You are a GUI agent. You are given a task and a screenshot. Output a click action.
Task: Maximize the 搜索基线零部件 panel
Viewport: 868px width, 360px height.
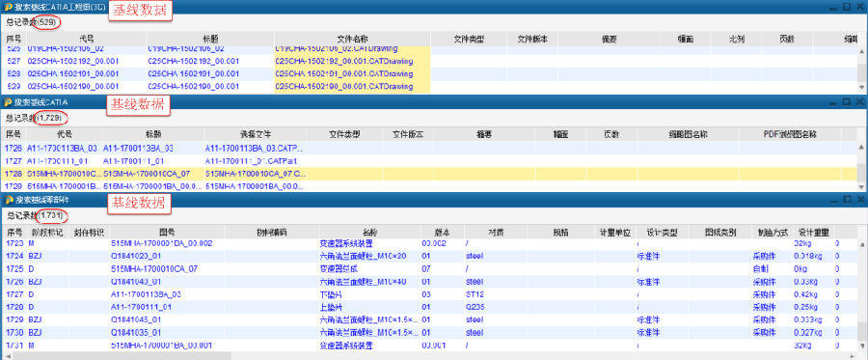pos(847,200)
